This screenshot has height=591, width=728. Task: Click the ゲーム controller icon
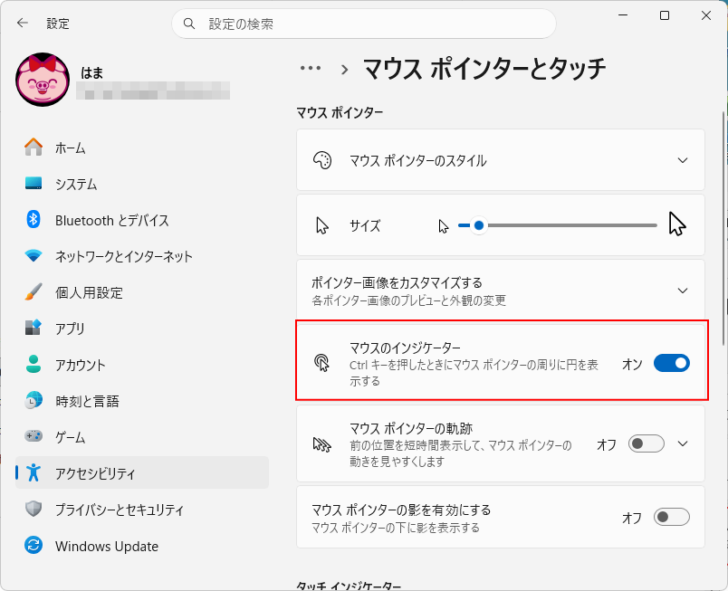[x=33, y=436]
